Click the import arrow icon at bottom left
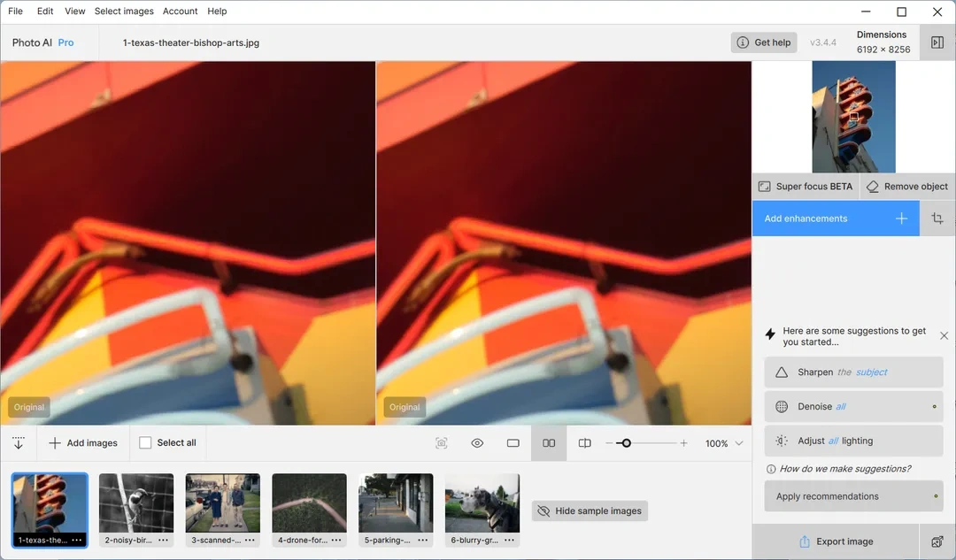The image size is (956, 560). tap(18, 443)
